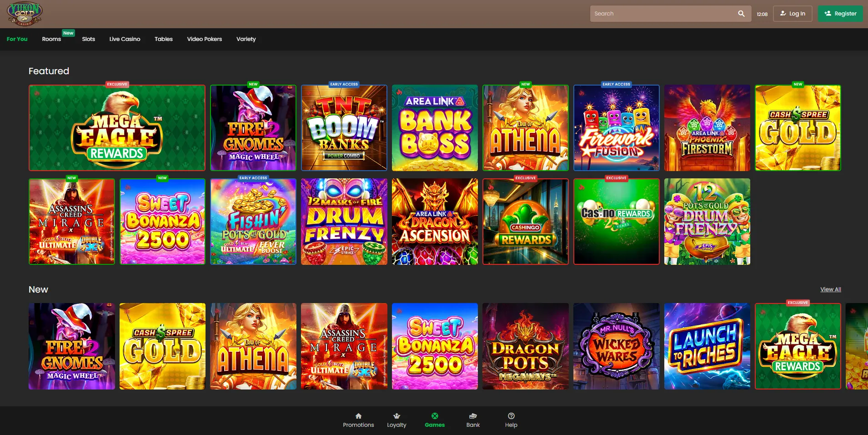
Task: Launch Dragon Pots Megaways game
Action: 526,346
